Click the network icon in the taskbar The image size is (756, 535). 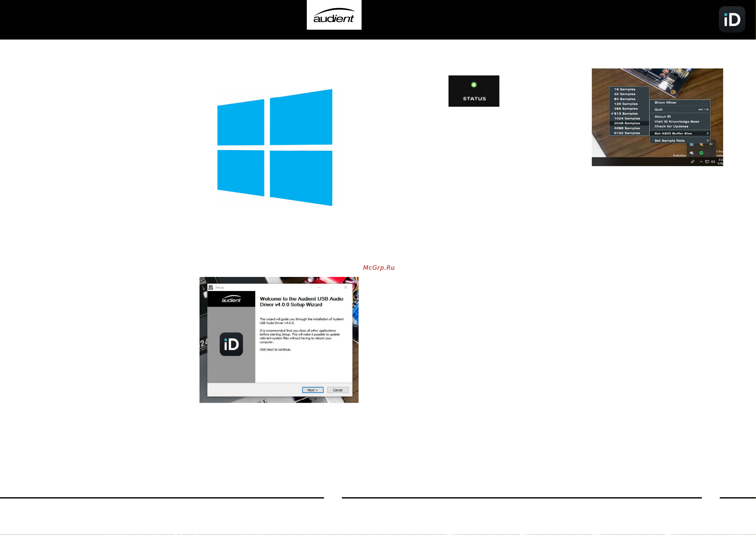707,162
